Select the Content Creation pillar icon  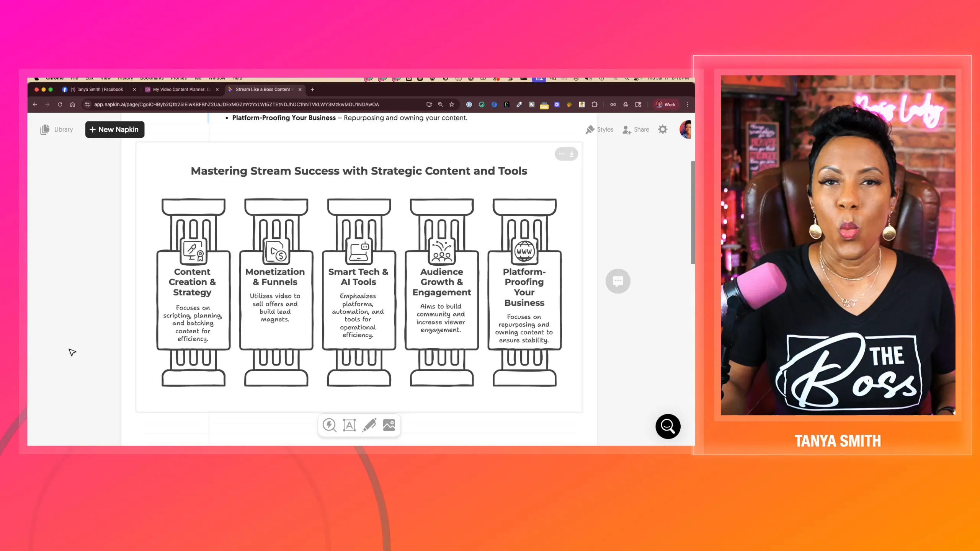point(193,251)
